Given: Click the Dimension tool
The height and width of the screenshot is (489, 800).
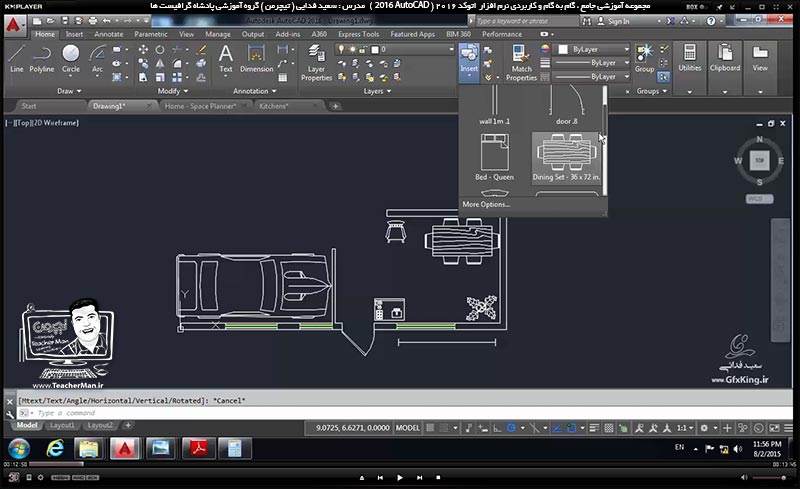Looking at the screenshot, I should coord(257,58).
